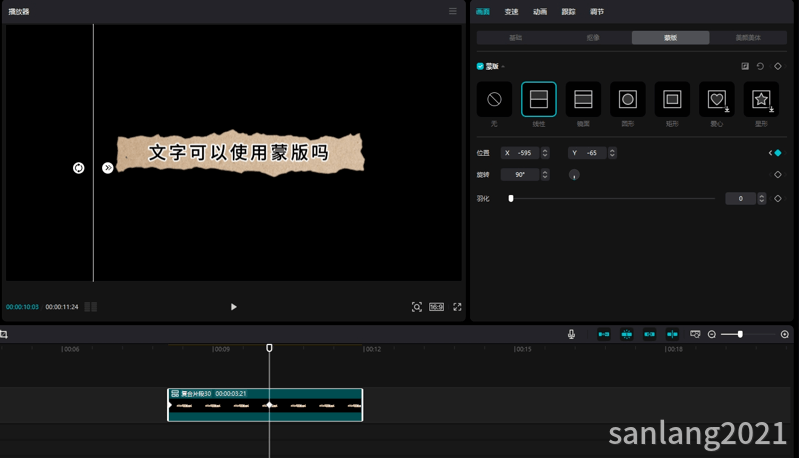Click the preview zoom-to-fit icon
Screen dimensions: 799x458
[x=417, y=307]
